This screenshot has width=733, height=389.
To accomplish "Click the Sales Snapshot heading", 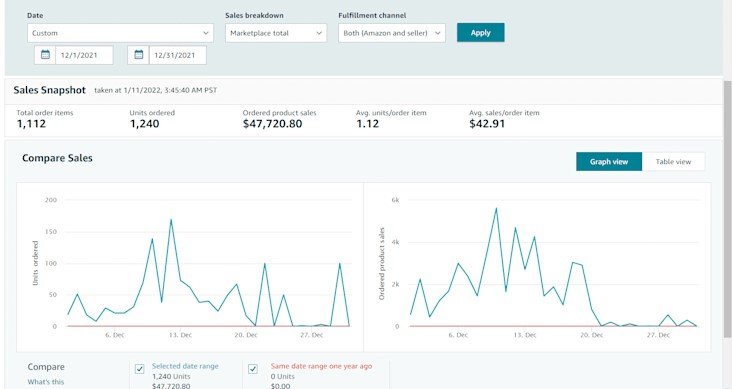I will click(x=50, y=90).
